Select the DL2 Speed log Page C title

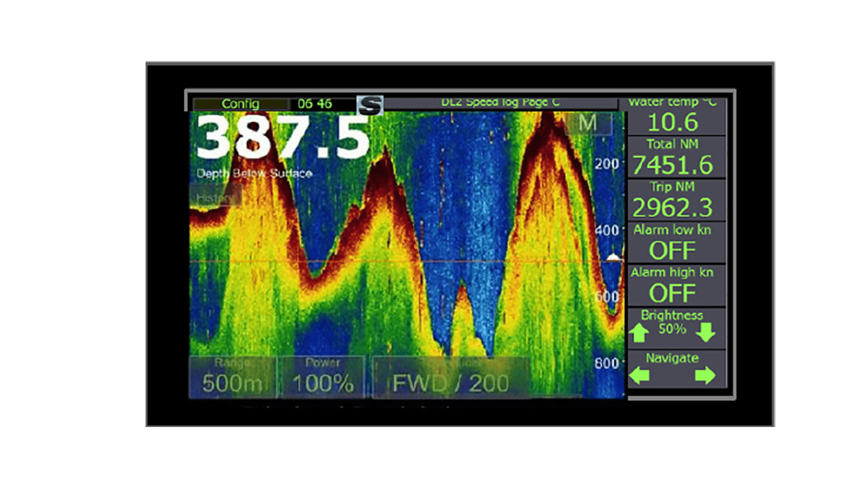pyautogui.click(x=500, y=103)
